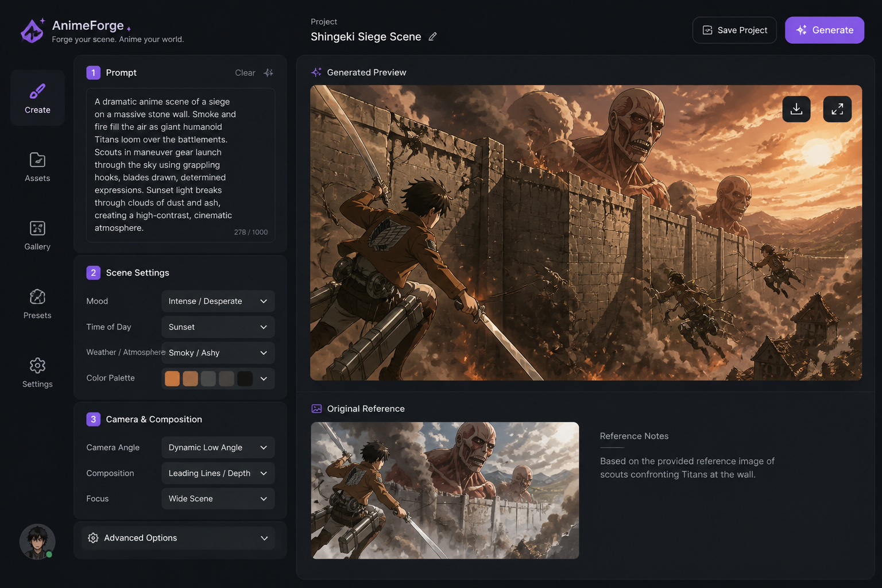Click the reference notes description text
The width and height of the screenshot is (882, 588).
687,468
